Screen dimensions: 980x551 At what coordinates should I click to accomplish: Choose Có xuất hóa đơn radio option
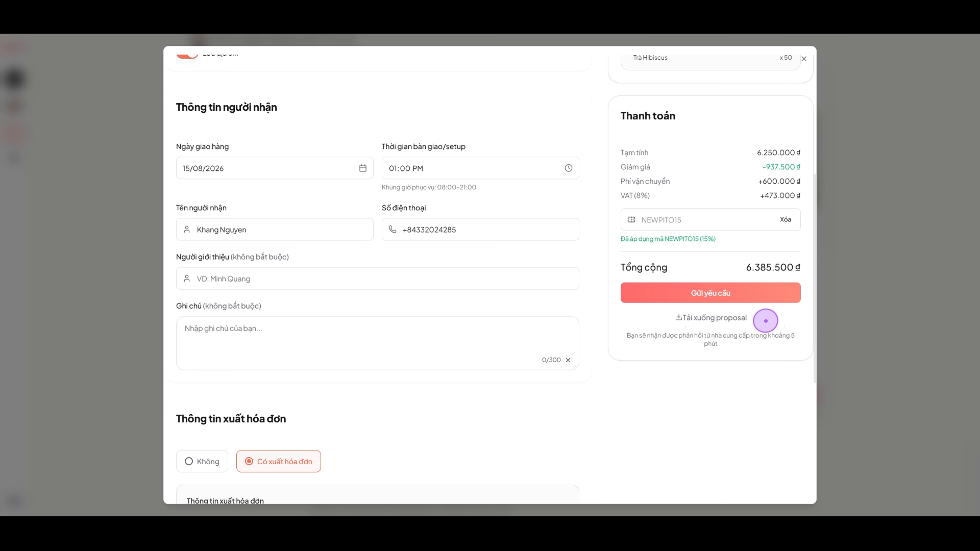[279, 461]
